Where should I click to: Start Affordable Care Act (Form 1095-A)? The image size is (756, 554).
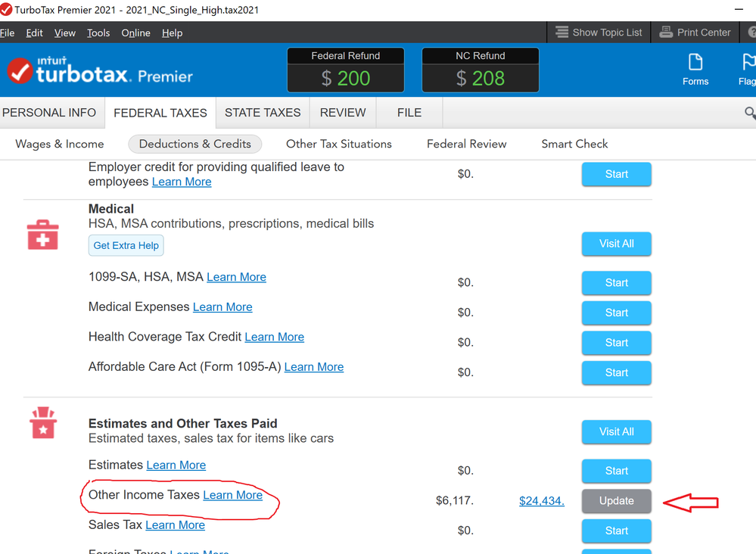click(x=616, y=372)
